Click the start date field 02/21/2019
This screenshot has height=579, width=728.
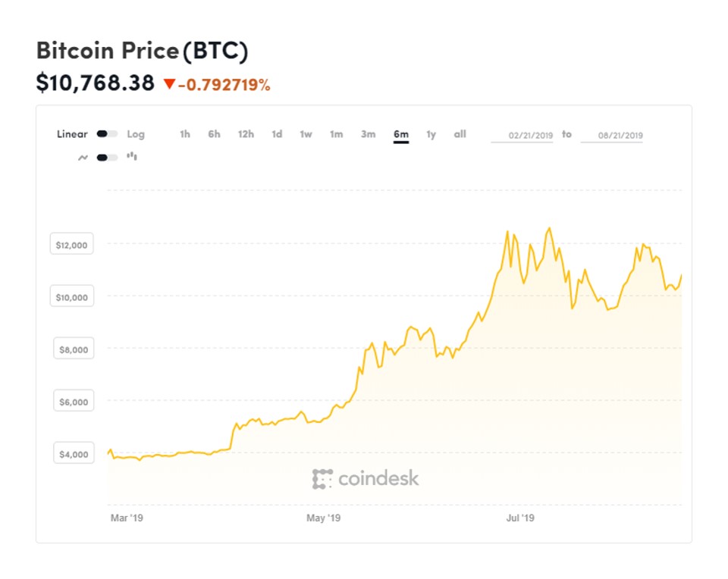tap(522, 136)
